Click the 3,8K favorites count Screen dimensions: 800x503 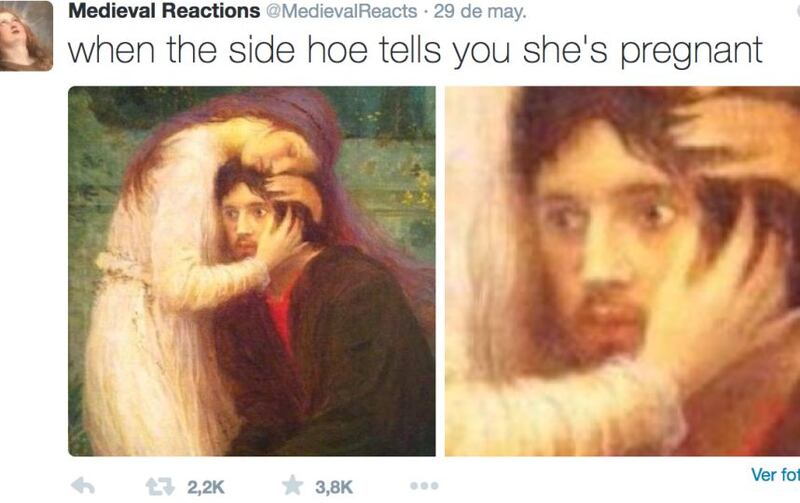click(334, 487)
